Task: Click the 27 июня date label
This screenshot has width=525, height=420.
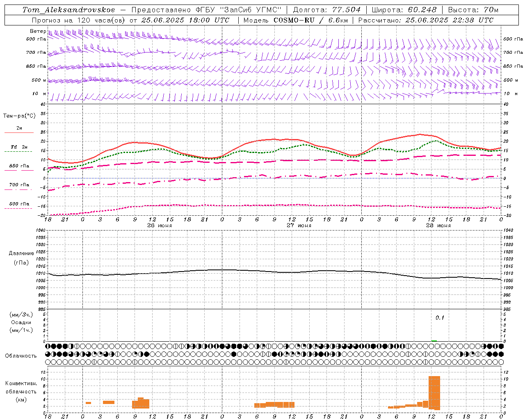Action: 299,226
